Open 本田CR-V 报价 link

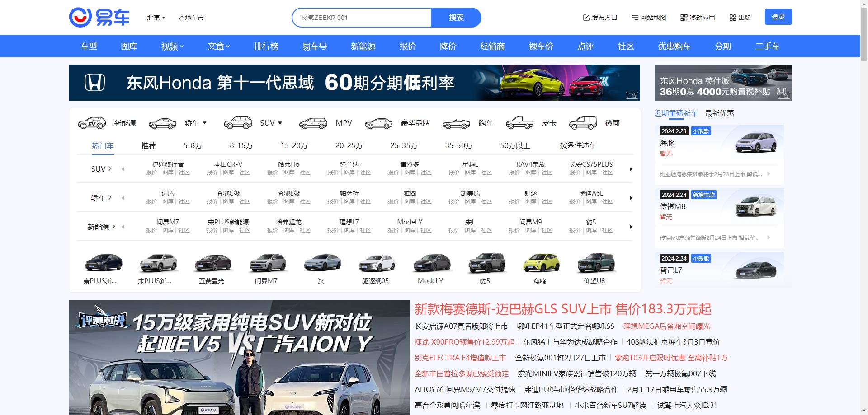[x=212, y=173]
